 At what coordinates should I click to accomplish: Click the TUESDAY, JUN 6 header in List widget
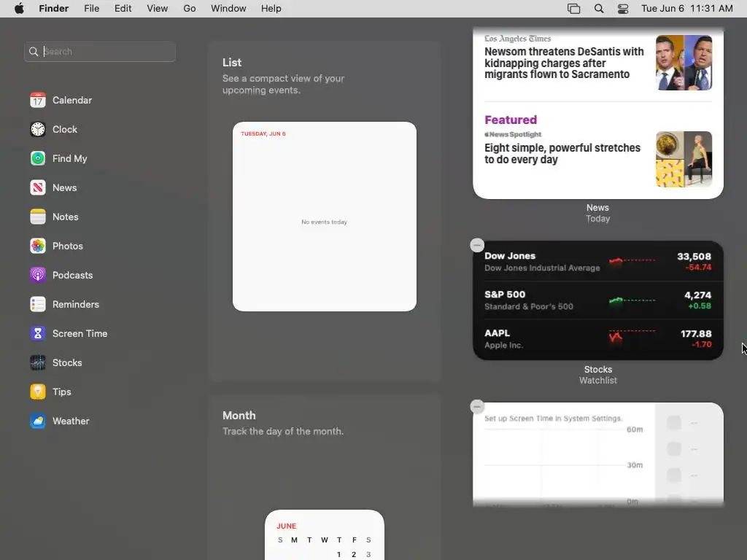263,134
